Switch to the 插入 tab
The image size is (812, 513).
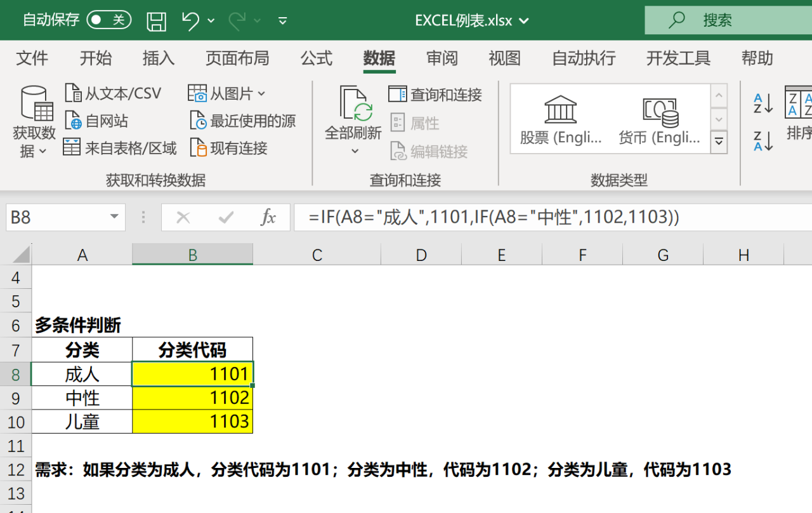(x=159, y=58)
